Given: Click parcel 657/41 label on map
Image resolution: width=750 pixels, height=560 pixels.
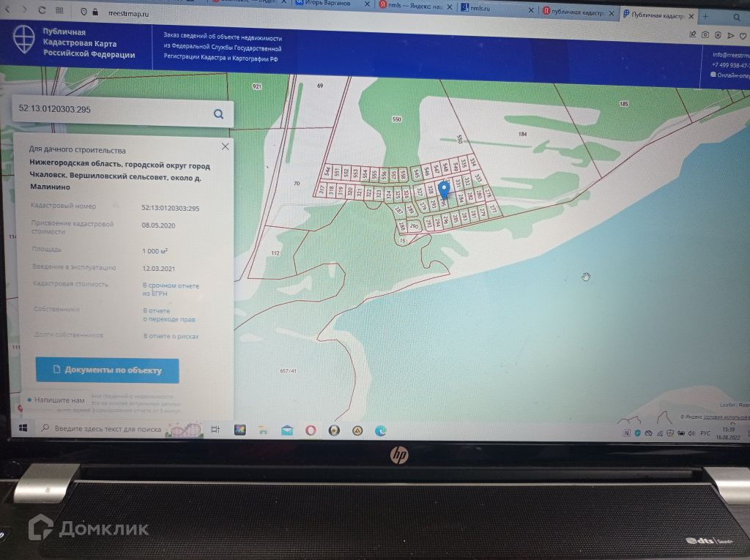Looking at the screenshot, I should point(288,370).
